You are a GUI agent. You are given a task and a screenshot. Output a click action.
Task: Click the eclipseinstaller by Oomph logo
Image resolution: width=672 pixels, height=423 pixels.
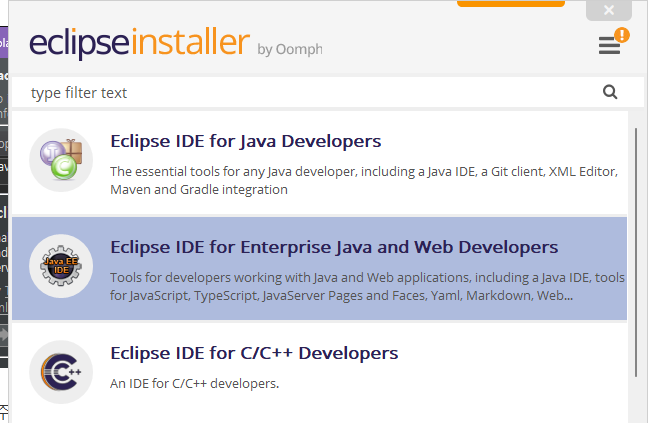(x=176, y=43)
